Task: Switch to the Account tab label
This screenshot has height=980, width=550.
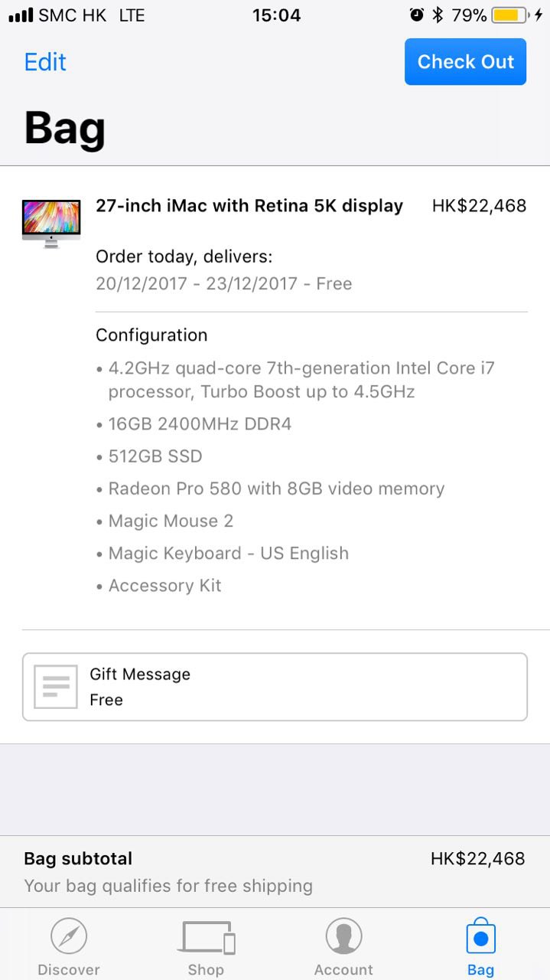Action: click(x=343, y=969)
